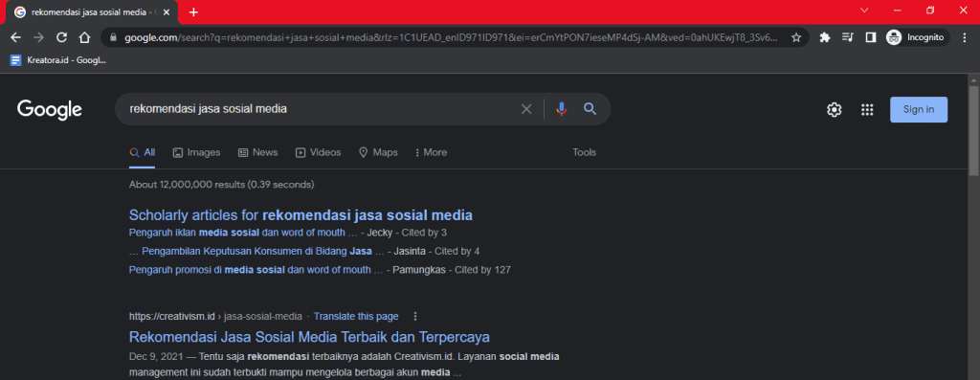Screen dimensions: 980x380
Task: View site information lock icon
Action: [113, 37]
